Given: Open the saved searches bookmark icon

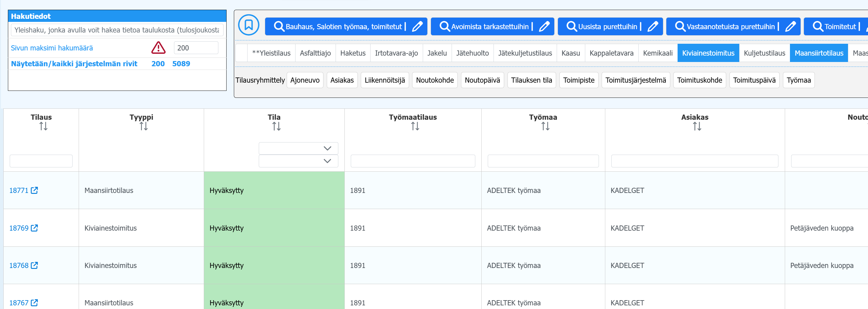Looking at the screenshot, I should click(249, 25).
